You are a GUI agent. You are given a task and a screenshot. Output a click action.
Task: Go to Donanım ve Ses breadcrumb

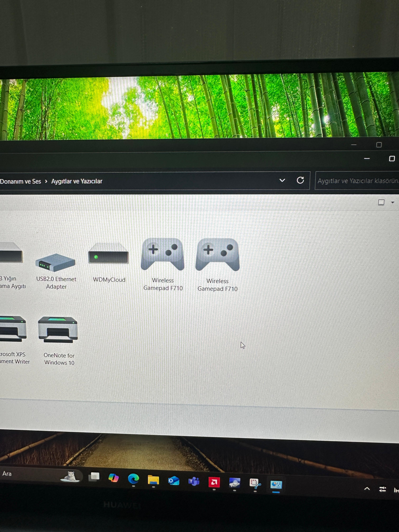click(20, 181)
